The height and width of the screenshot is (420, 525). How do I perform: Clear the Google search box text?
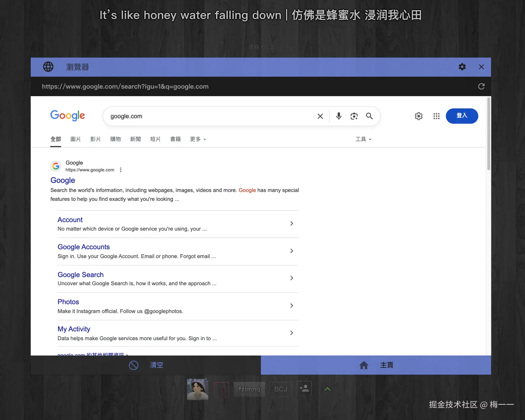[x=320, y=116]
